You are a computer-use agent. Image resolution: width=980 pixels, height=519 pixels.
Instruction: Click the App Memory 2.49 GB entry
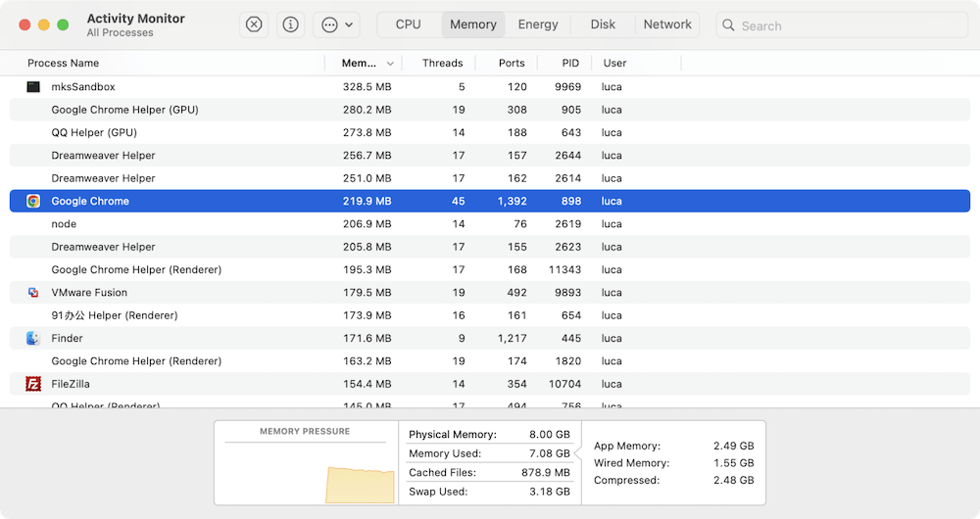[674, 446]
